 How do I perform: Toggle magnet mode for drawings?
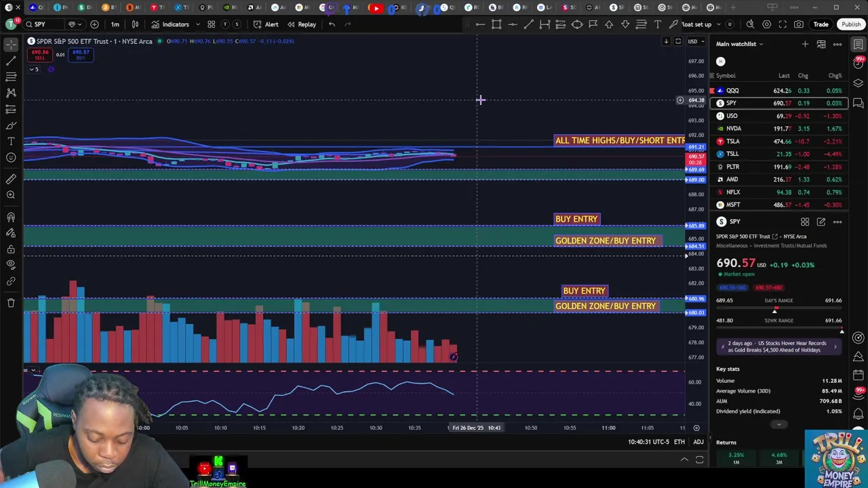click(x=11, y=217)
